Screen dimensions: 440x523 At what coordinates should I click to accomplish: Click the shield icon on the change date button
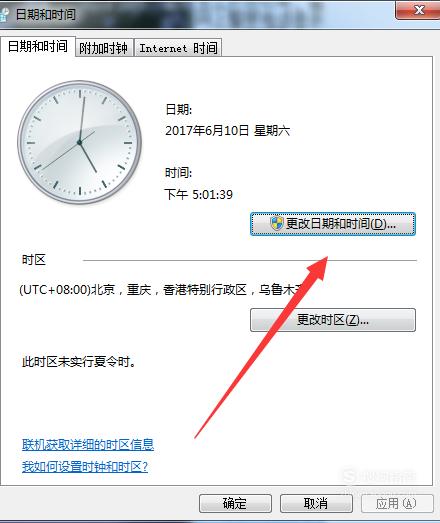(x=277, y=223)
